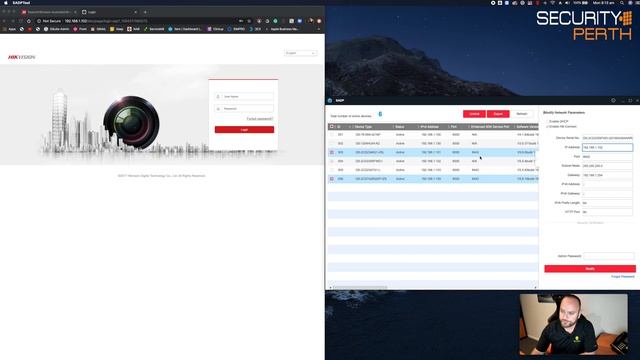Click the date and time in menu bar
The image size is (640, 360).
point(603,3)
